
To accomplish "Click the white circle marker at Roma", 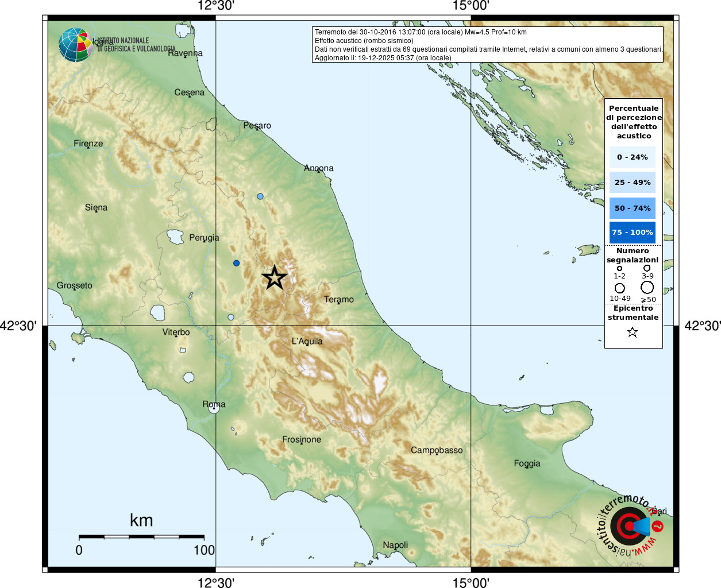I will [x=214, y=408].
